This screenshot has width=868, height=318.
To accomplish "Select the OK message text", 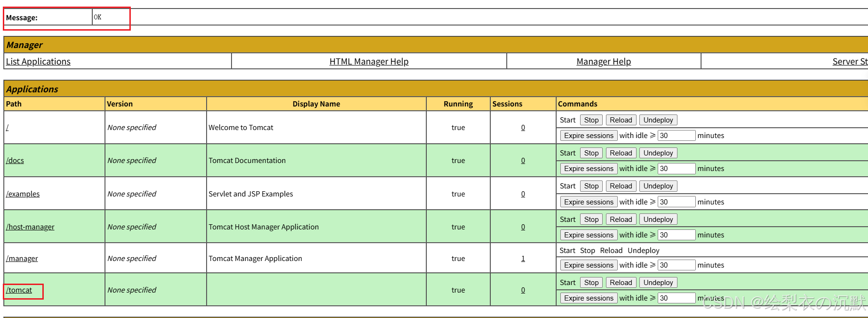I will (x=97, y=17).
